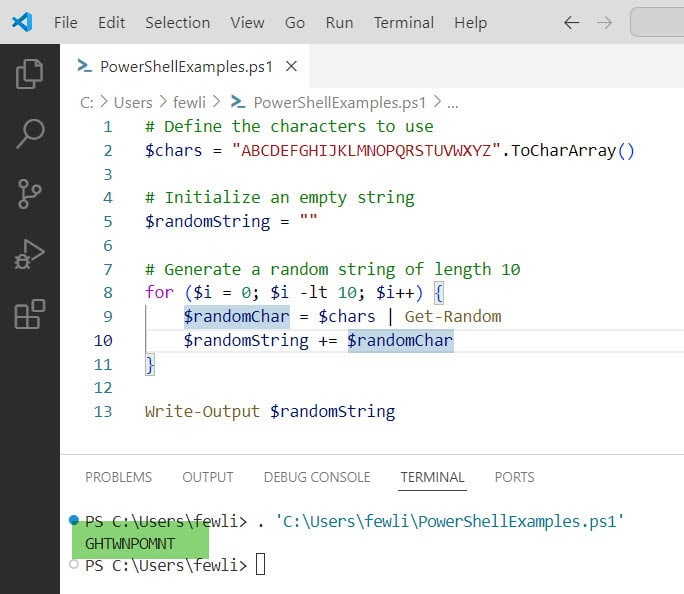Click the empty command decoration circle in terminal
Image resolution: width=684 pixels, height=594 pixels.
click(74, 564)
